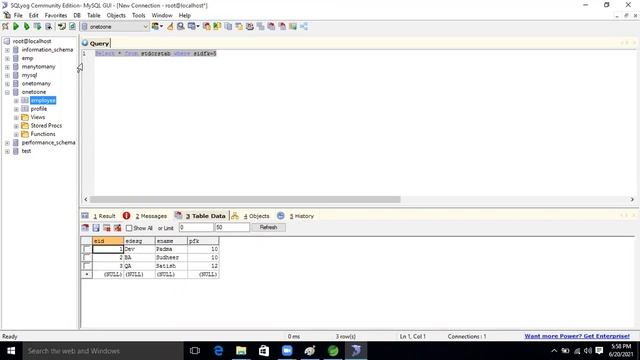Click Want more Power? Get Enterprise link

pyautogui.click(x=577, y=336)
